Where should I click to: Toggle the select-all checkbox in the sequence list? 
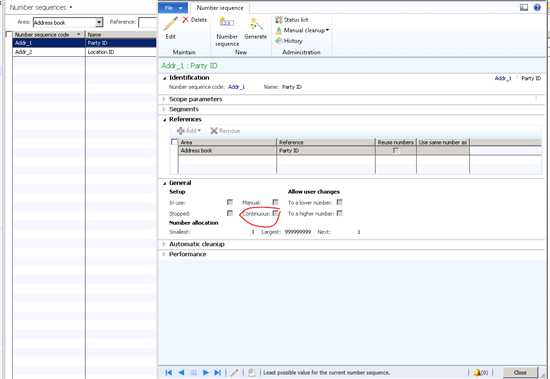tap(9, 34)
